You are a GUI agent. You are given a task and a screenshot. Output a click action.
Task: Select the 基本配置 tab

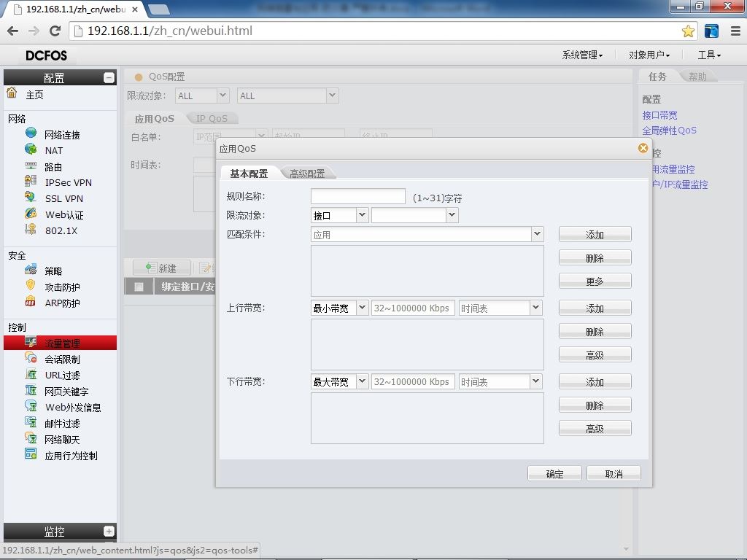tap(249, 174)
